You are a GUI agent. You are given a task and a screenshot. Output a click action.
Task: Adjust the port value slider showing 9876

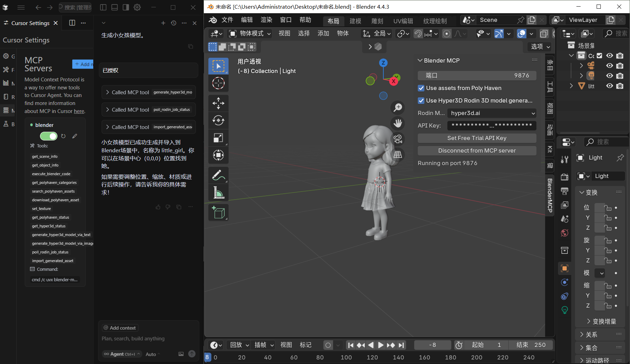coord(477,75)
